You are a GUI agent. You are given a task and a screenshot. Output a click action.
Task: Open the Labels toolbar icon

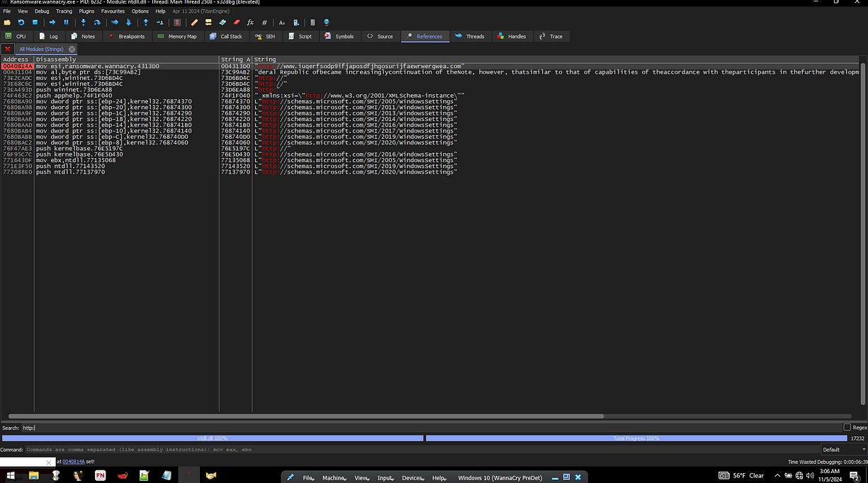point(222,23)
